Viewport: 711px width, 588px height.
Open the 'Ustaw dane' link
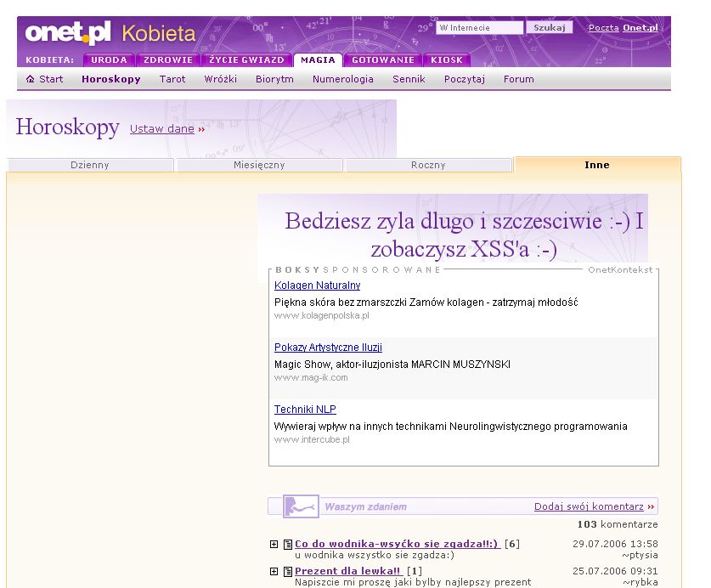pyautogui.click(x=162, y=129)
